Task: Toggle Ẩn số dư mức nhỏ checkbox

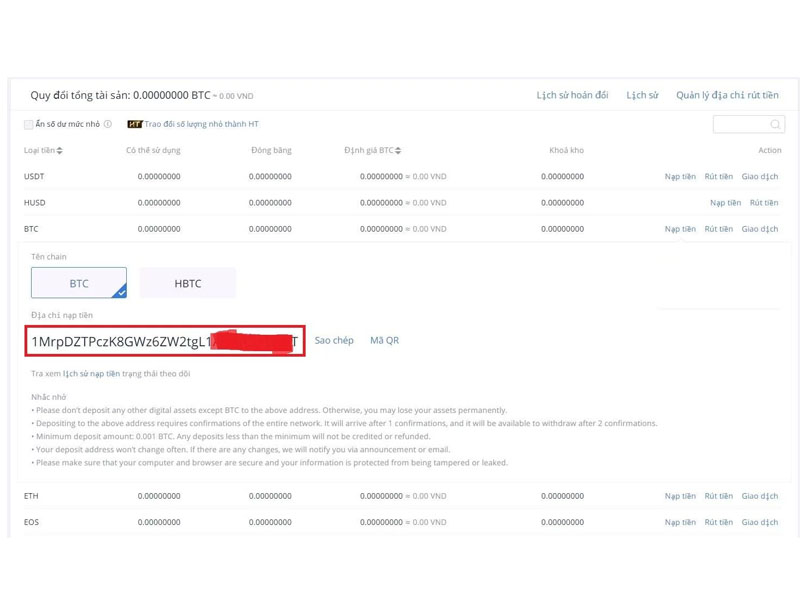Action: point(29,124)
